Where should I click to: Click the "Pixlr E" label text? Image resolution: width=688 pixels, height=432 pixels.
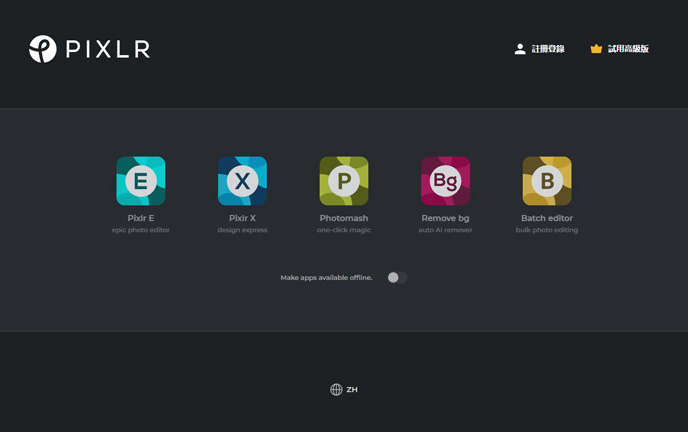point(141,218)
